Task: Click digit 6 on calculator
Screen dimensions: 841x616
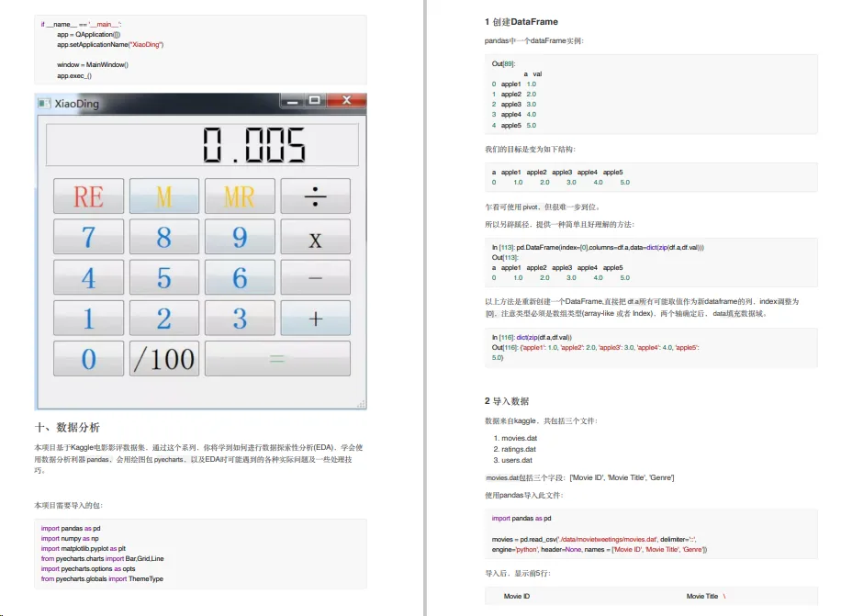Action: [240, 278]
